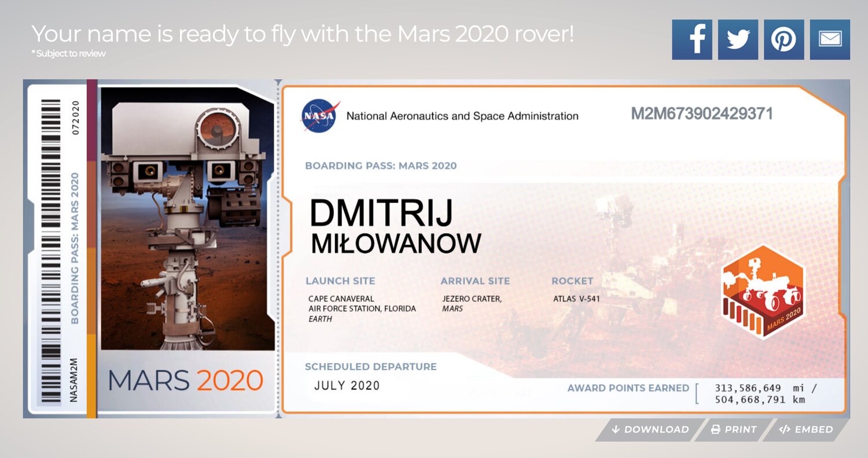Viewport: 868px width, 458px height.
Task: Click the "ATLAS V-541" rocket value
Action: [x=577, y=299]
